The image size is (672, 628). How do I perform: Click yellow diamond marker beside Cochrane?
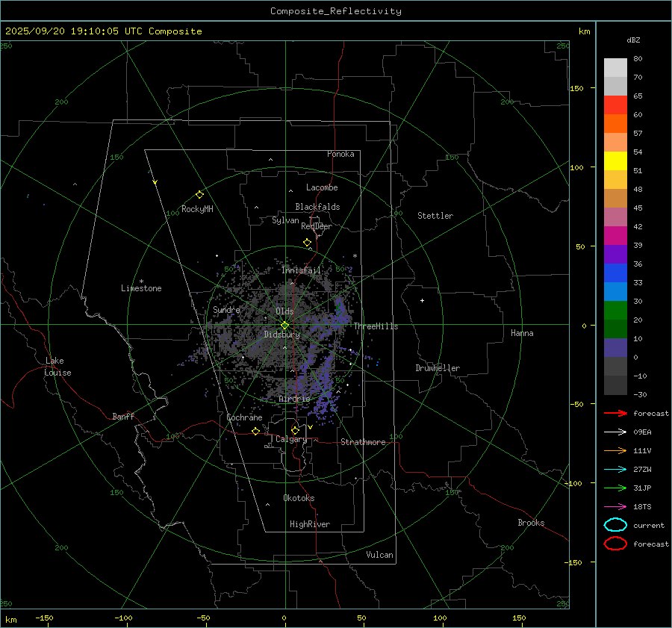pos(255,432)
